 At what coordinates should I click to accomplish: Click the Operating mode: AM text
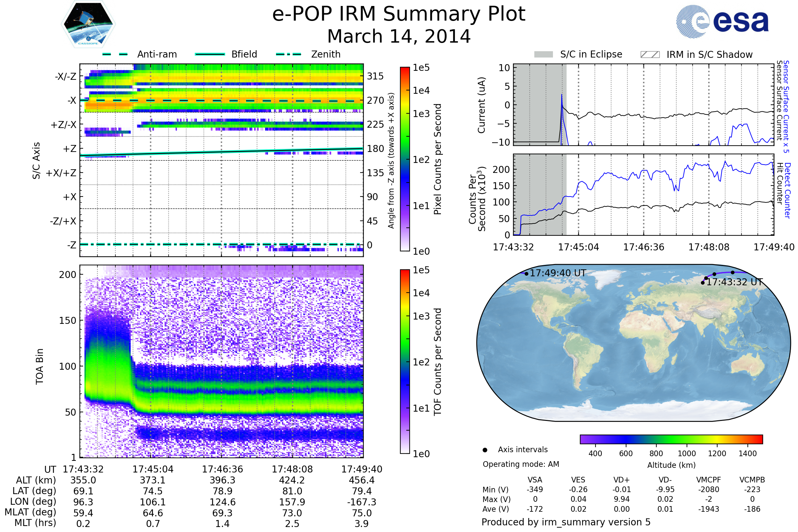point(521,464)
